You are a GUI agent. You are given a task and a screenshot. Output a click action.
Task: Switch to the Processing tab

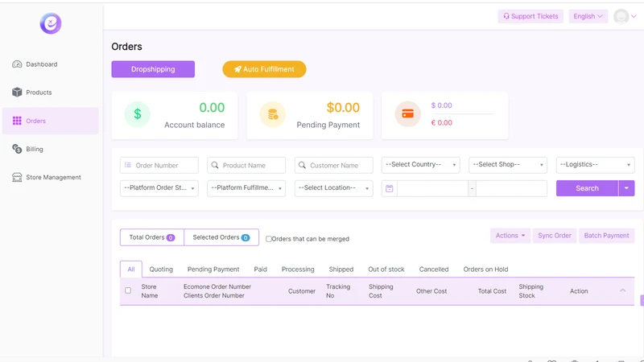(298, 269)
